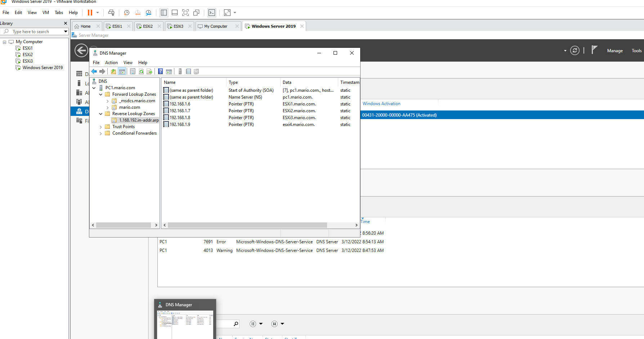Click the Send Ctrl+Alt+Del icon in the VMware toolbar

coord(111,13)
